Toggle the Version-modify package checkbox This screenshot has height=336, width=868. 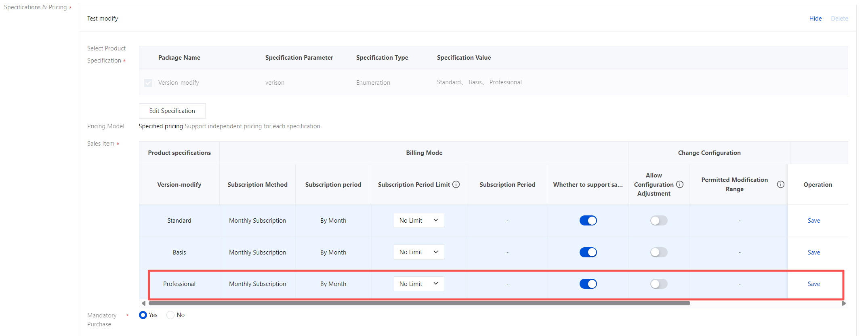coord(148,83)
